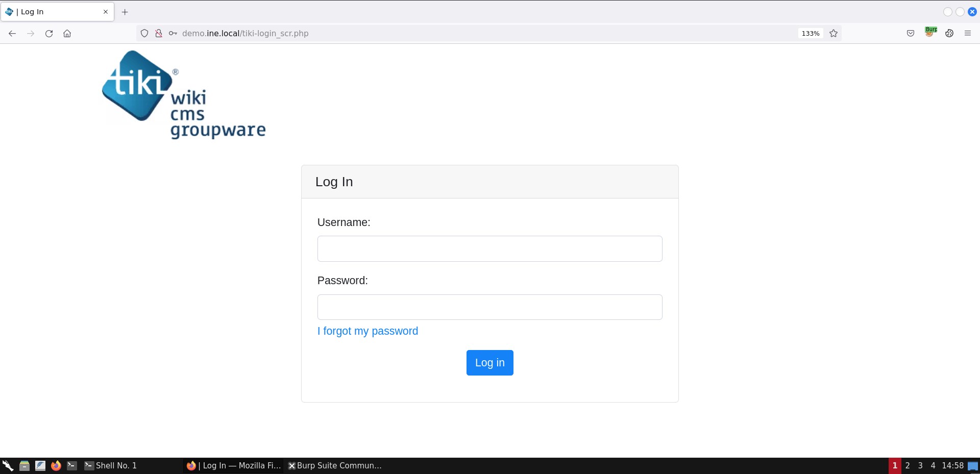Open the tracking protection shield icon
The height and width of the screenshot is (474, 980).
click(144, 34)
